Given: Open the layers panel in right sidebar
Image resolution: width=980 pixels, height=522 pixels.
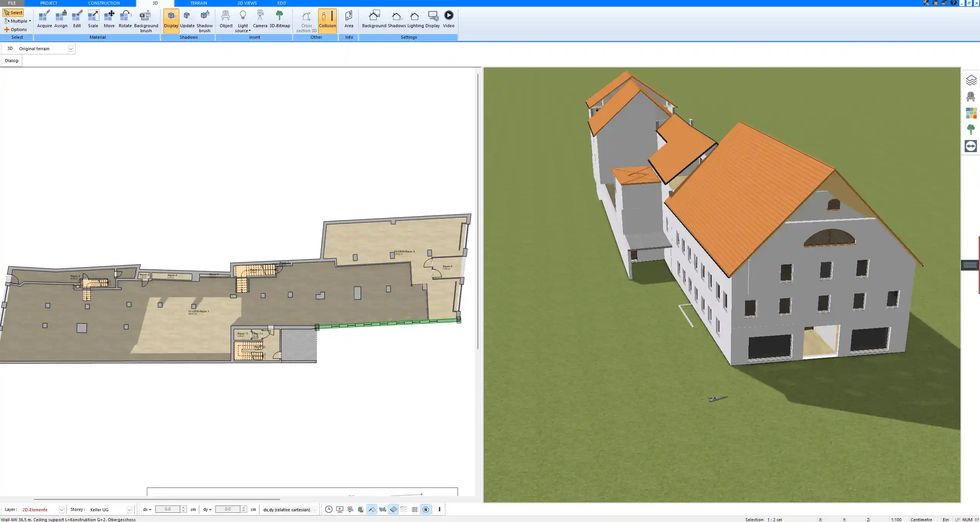Looking at the screenshot, I should pyautogui.click(x=971, y=80).
